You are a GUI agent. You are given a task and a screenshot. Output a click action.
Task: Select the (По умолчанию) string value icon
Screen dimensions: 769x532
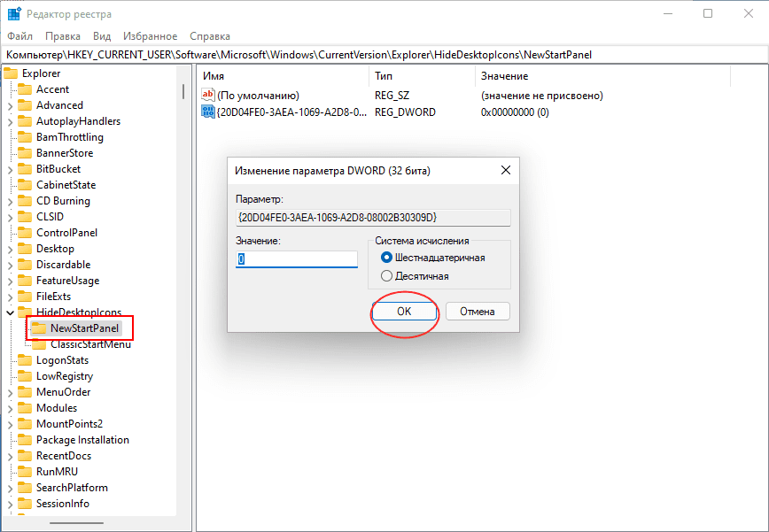(208, 95)
